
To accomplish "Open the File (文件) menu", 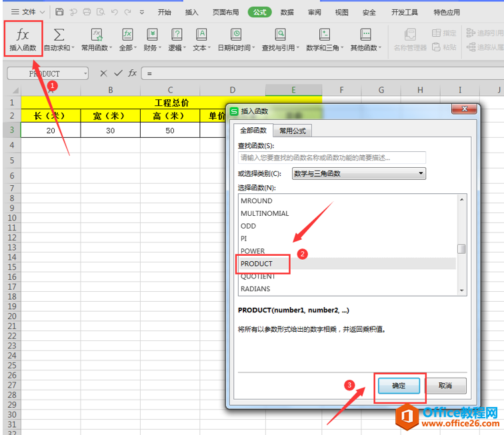I will click(x=27, y=12).
